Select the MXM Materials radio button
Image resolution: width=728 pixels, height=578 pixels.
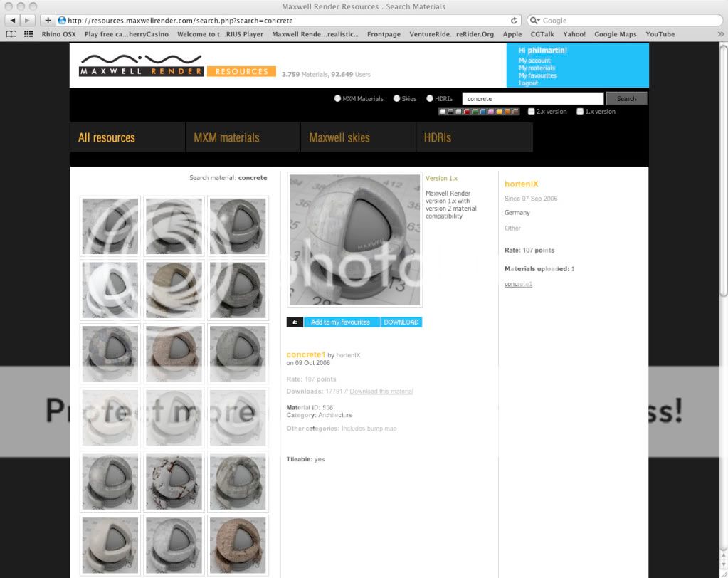(337, 98)
